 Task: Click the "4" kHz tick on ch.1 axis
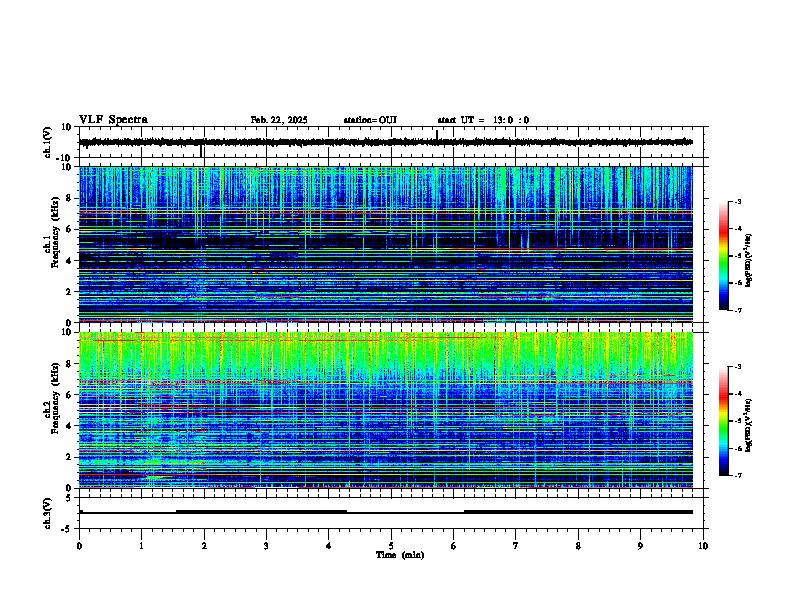coord(70,261)
